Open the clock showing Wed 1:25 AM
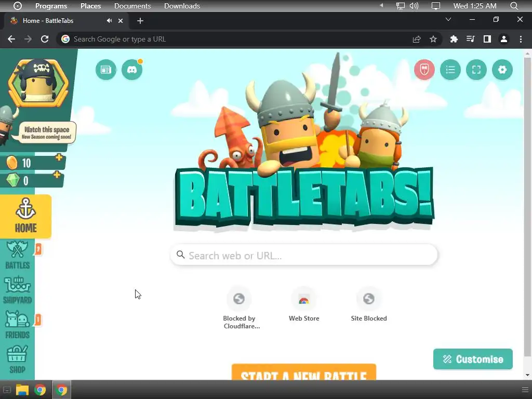 [x=475, y=6]
